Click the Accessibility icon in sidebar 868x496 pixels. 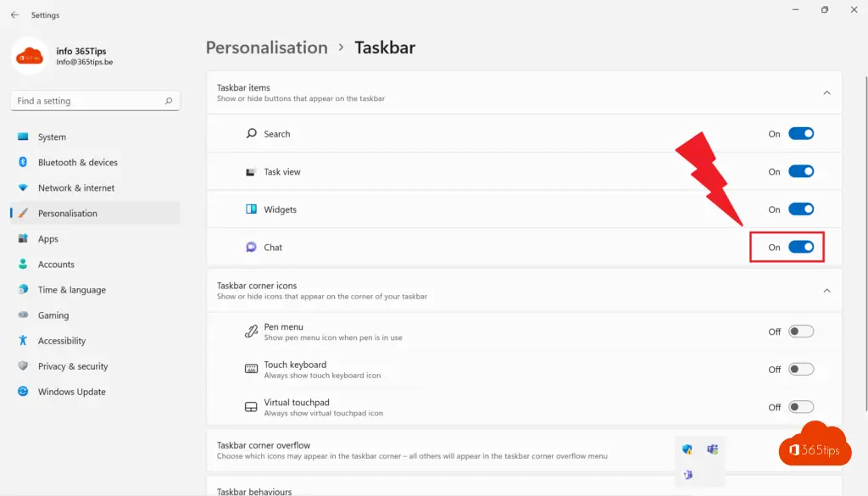[22, 341]
